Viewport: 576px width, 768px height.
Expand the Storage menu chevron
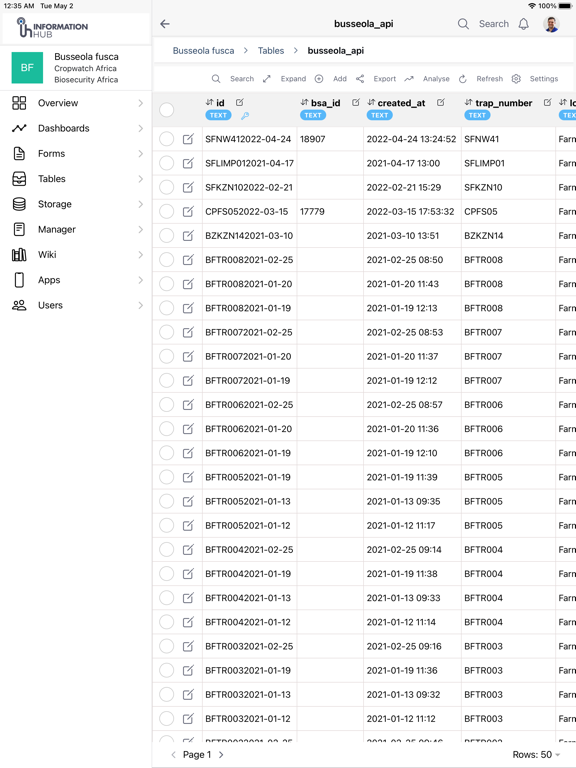coord(141,204)
